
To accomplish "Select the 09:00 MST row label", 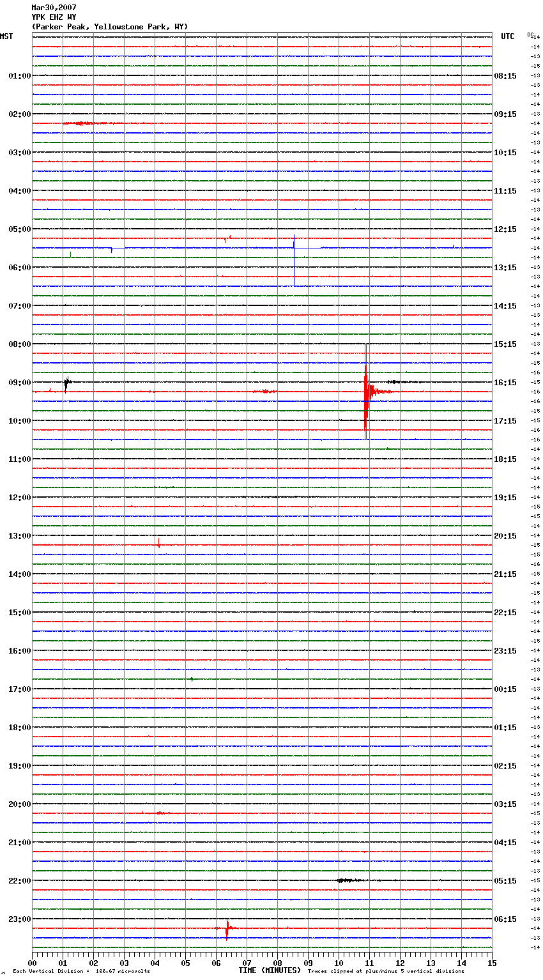I will tap(20, 383).
